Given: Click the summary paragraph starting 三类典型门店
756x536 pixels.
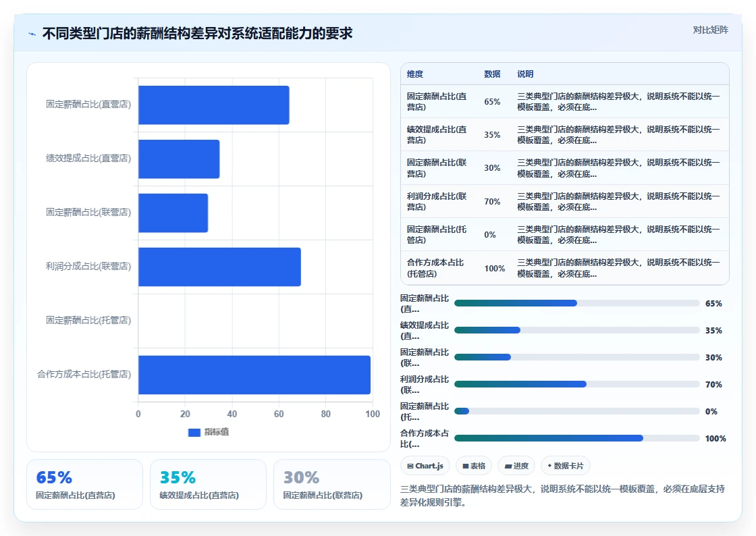Looking at the screenshot, I should (x=563, y=495).
